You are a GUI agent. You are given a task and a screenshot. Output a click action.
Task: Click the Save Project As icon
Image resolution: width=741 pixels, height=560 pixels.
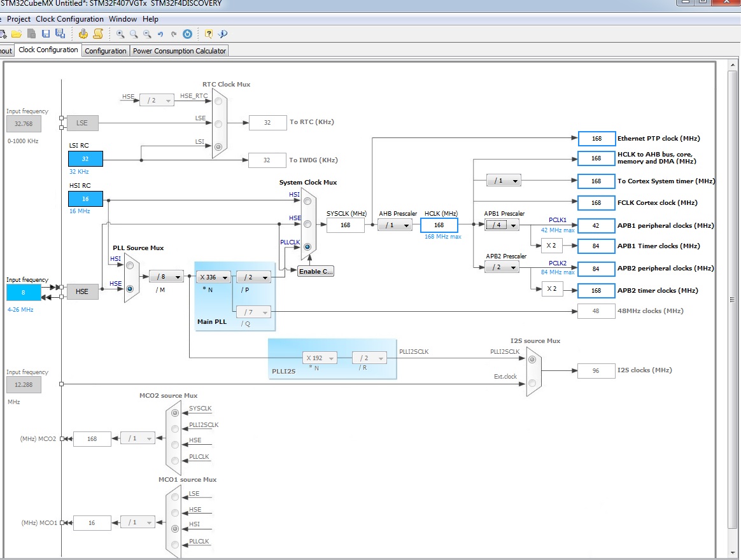(60, 34)
